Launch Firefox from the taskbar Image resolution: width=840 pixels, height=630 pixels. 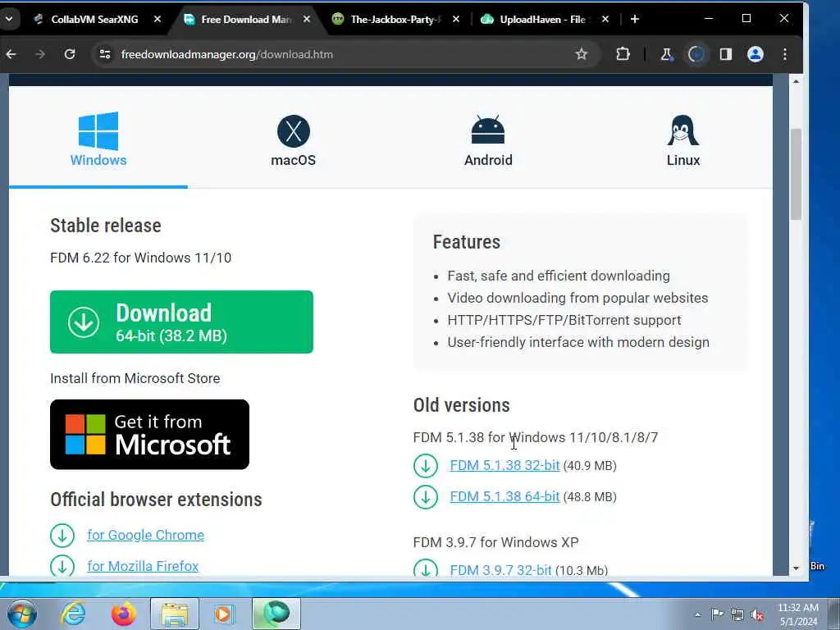[124, 614]
